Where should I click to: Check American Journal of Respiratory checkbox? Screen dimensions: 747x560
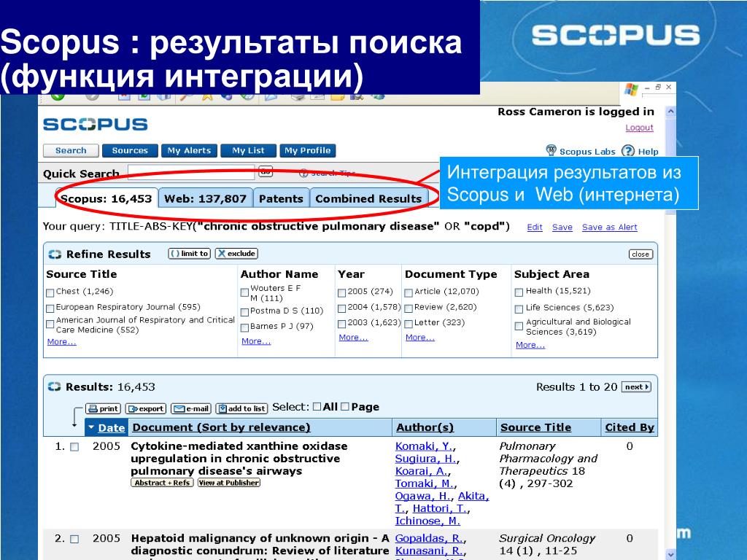click(x=50, y=324)
